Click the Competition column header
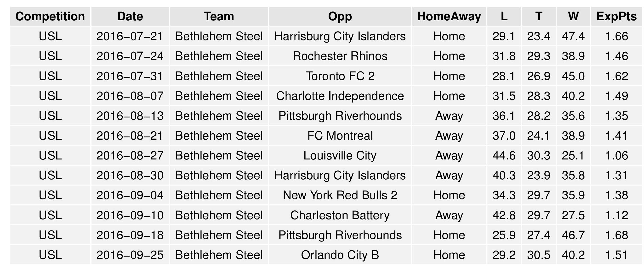 50,16
